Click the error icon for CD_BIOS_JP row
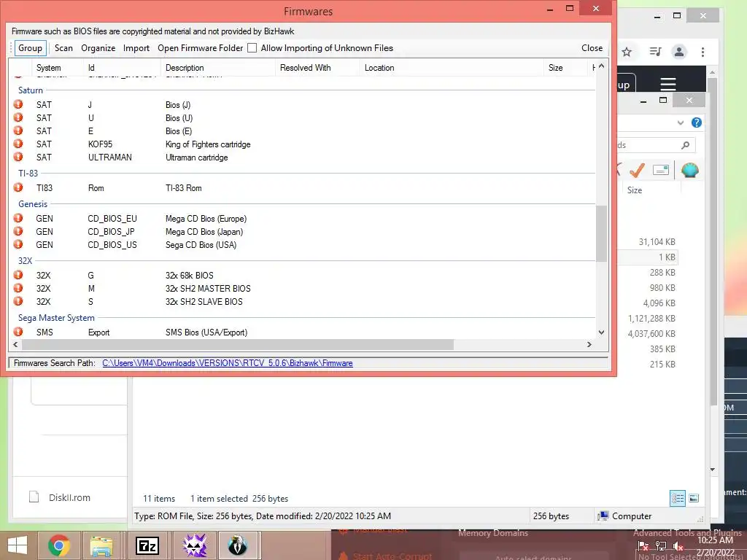This screenshot has width=747, height=560. click(x=18, y=231)
